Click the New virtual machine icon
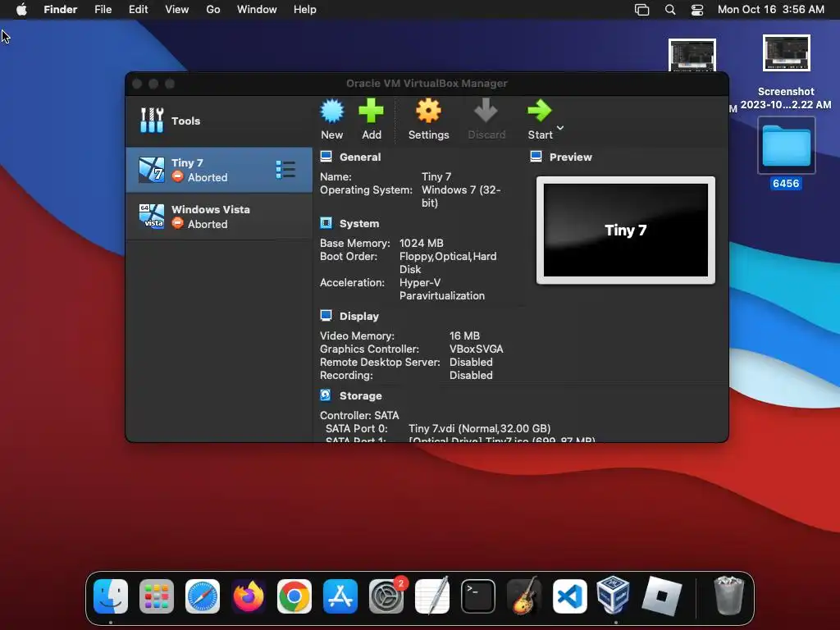 [331, 112]
